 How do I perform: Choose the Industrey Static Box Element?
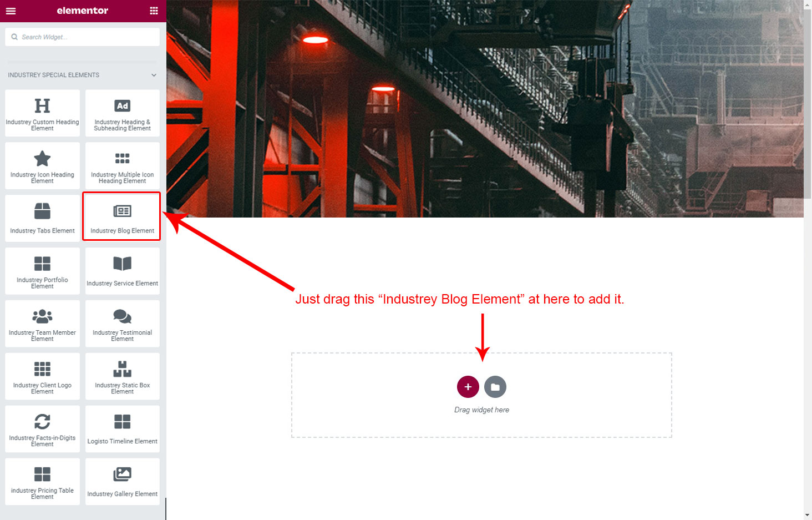click(123, 376)
